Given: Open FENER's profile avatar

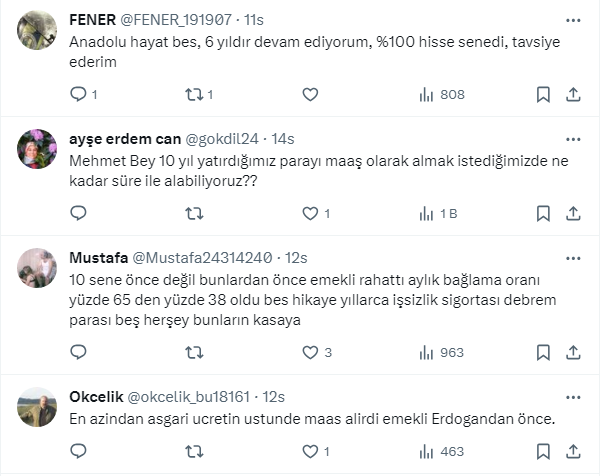Looking at the screenshot, I should (37, 32).
